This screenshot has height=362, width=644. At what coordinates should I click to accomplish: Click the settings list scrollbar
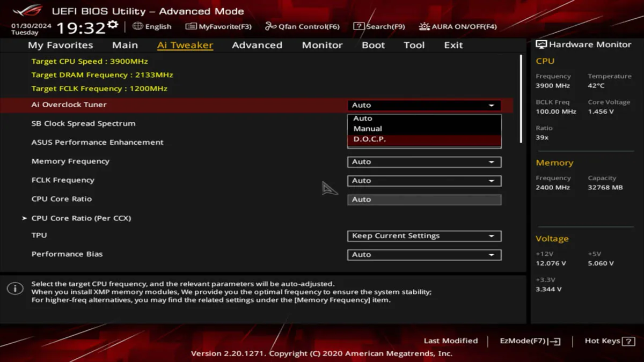pos(521,99)
